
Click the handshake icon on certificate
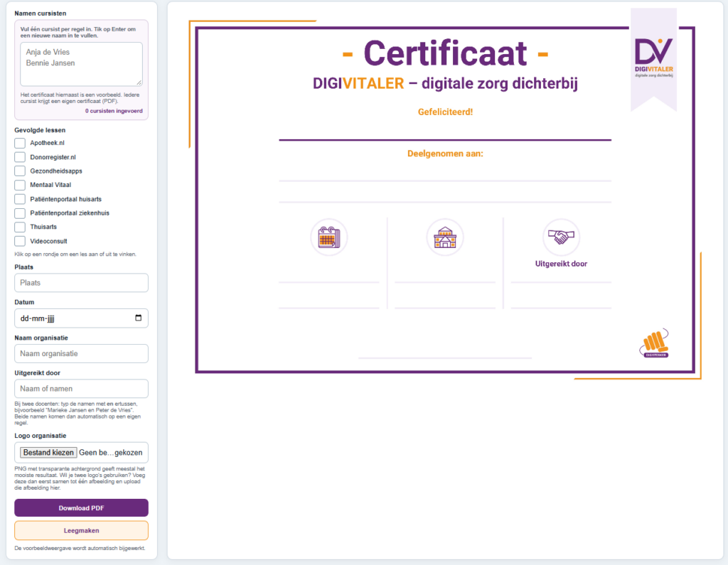[x=561, y=237]
